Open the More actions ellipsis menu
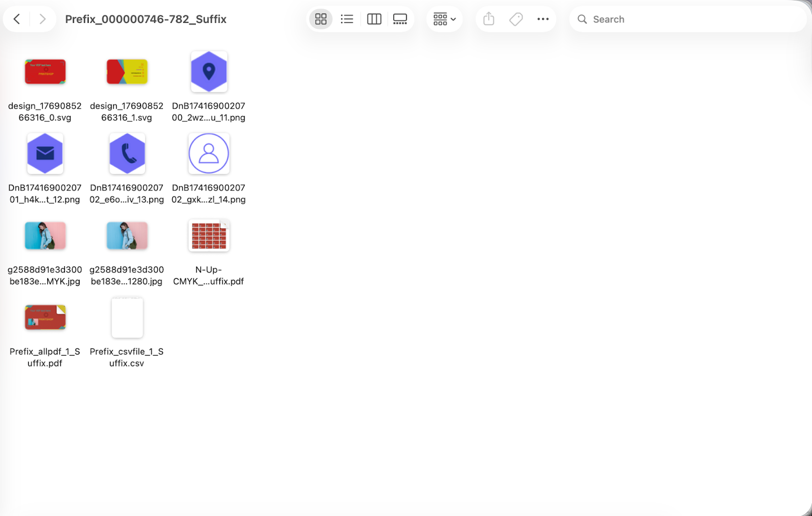The height and width of the screenshot is (516, 812). coord(543,19)
